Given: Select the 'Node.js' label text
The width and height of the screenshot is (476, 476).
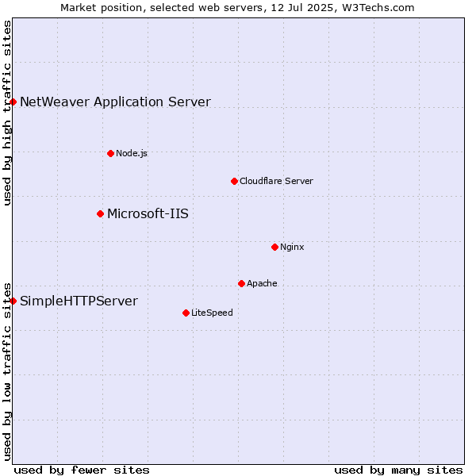Looking at the screenshot, I should tap(132, 153).
